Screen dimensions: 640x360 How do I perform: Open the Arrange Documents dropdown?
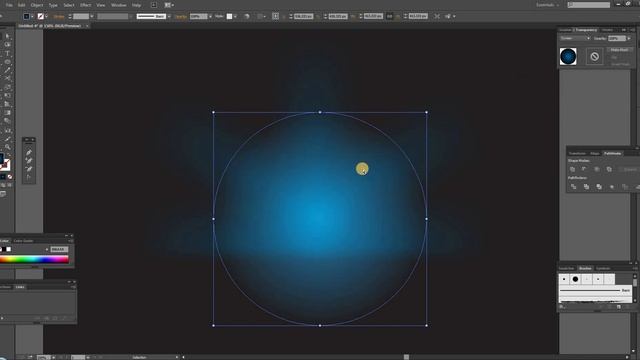(169, 5)
